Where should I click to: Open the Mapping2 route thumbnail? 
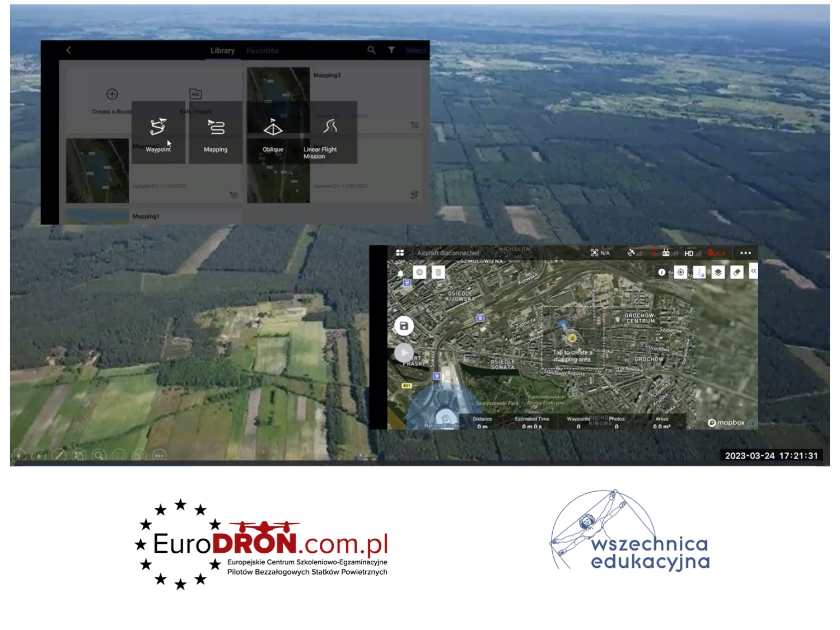point(97,170)
